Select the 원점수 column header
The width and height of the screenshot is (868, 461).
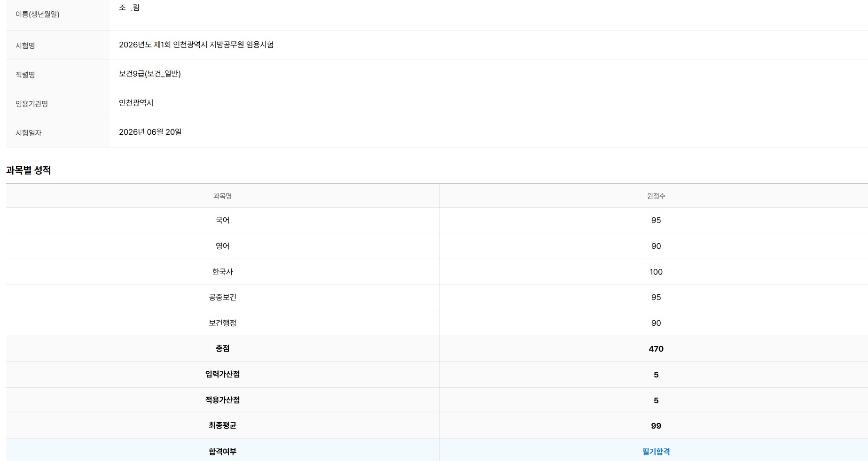656,196
